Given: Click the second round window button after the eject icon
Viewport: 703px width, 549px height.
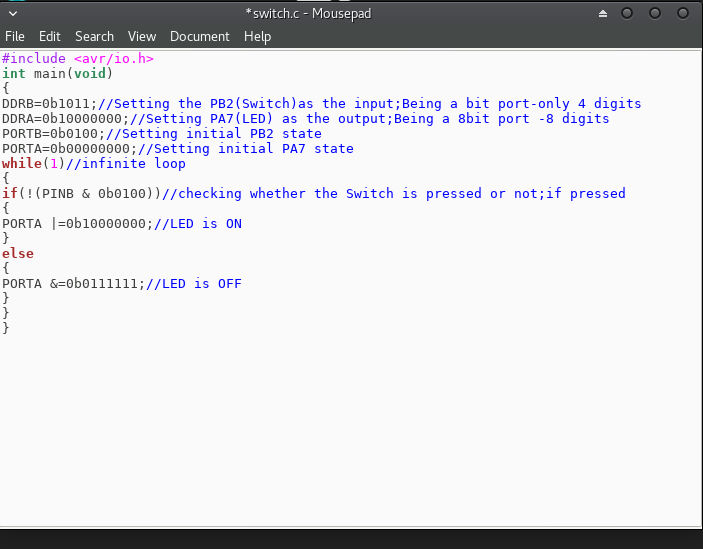Looking at the screenshot, I should tap(655, 13).
